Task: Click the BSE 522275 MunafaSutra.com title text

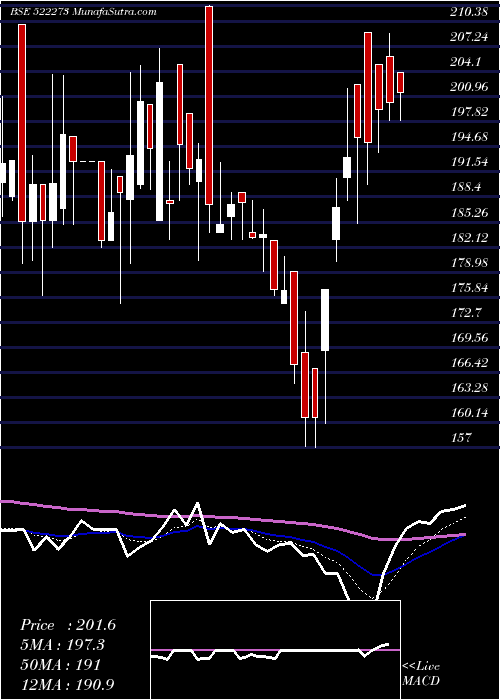Action: tap(83, 12)
